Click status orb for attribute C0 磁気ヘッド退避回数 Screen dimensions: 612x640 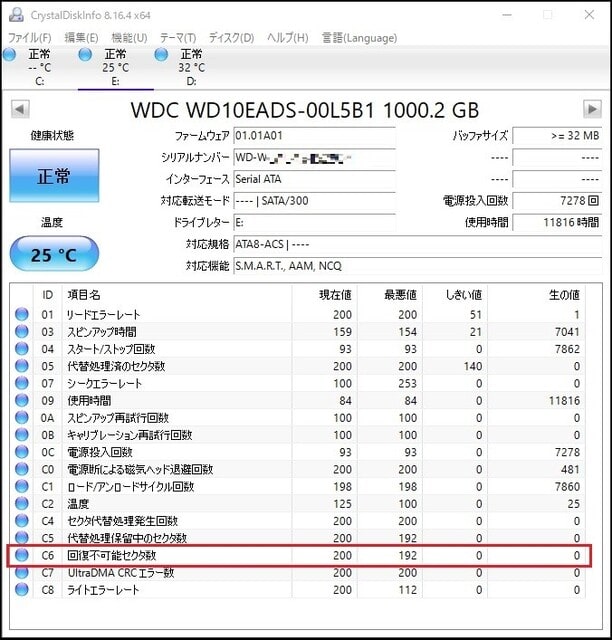click(22, 469)
